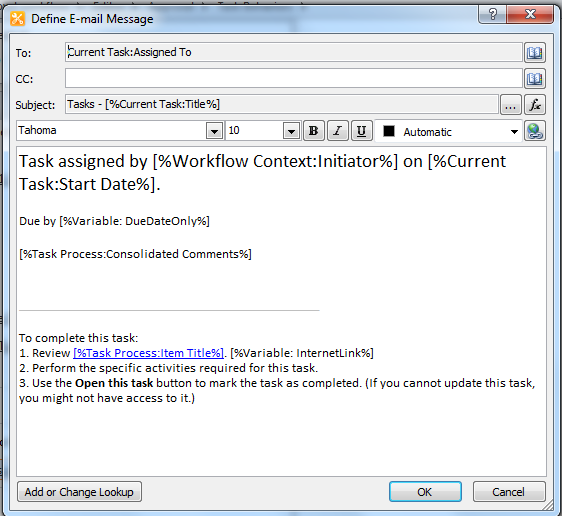Open address book for the CC field
Screen dimensions: 562x516
pos(535,78)
